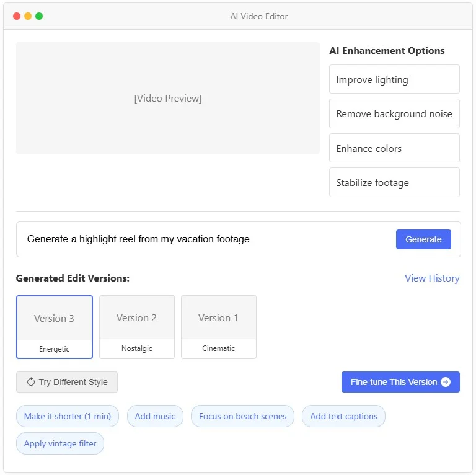Click the blue Generate button
The height and width of the screenshot is (475, 476).
[423, 239]
